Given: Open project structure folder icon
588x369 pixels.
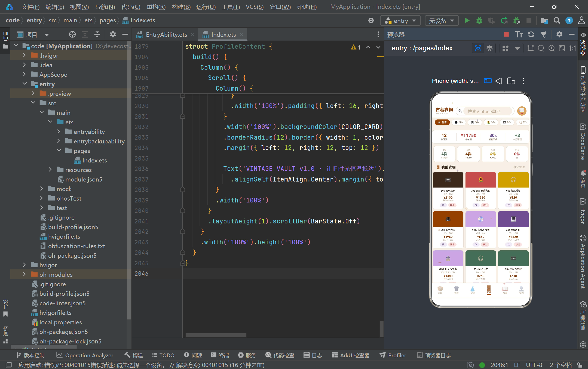Looking at the screenshot, I should pos(544,20).
